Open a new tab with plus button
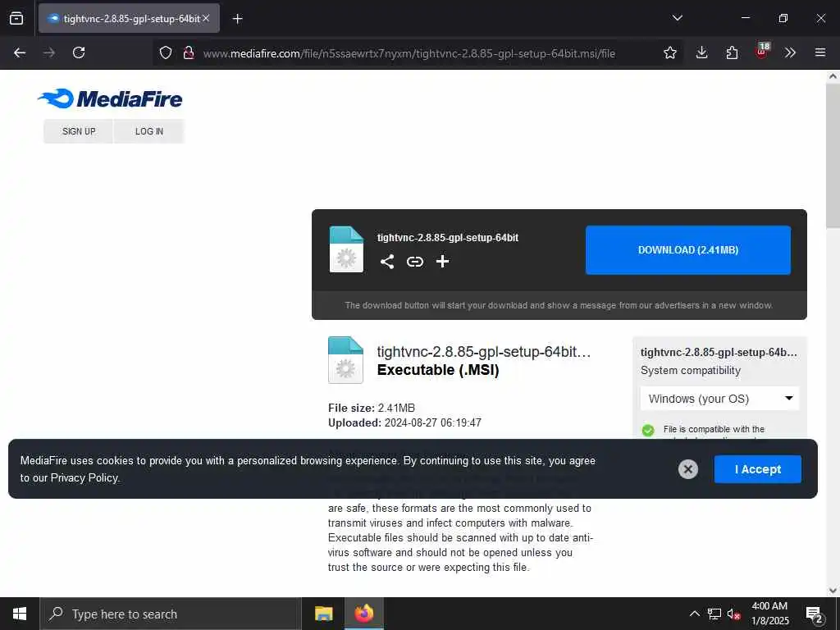This screenshot has height=630, width=840. coord(237,19)
